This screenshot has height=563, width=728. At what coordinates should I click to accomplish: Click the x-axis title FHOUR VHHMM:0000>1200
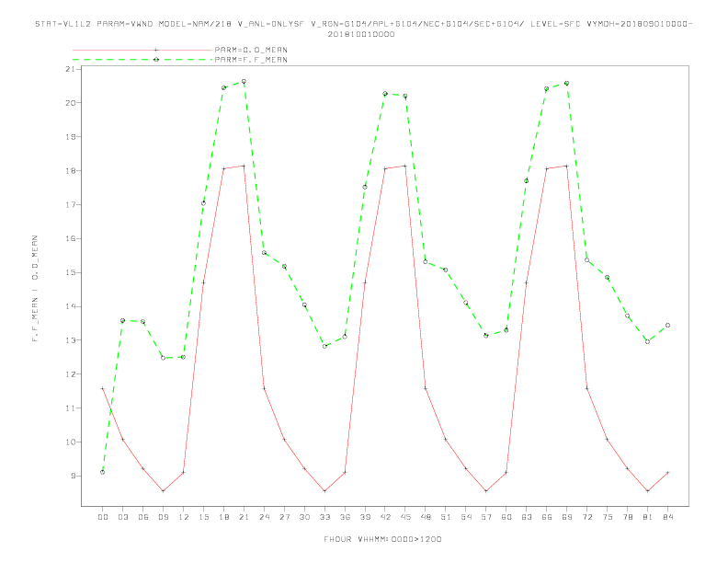click(x=382, y=539)
